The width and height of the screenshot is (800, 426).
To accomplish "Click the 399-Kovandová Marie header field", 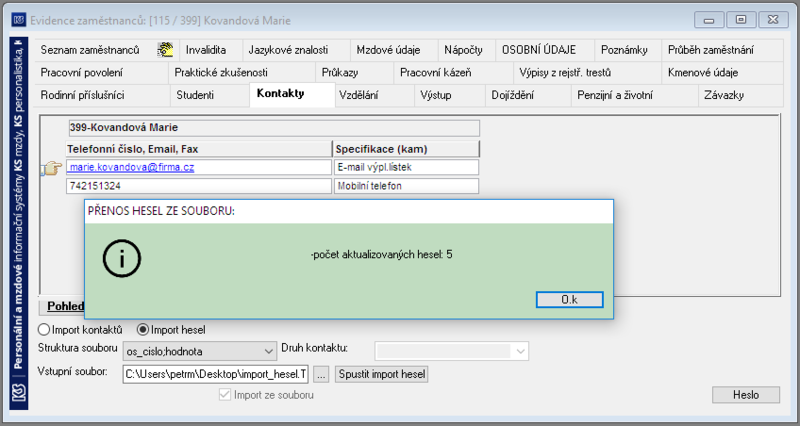I will pyautogui.click(x=274, y=128).
